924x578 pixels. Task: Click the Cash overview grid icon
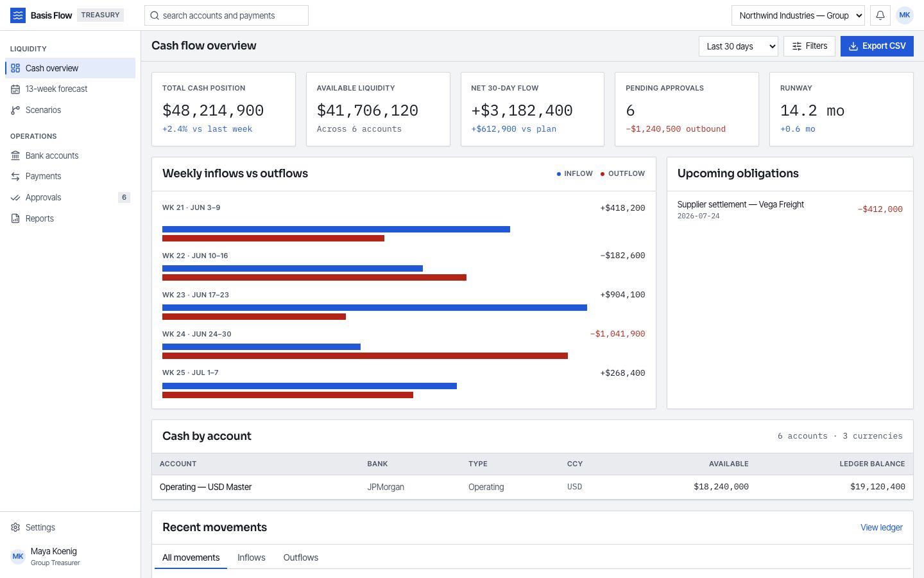pos(15,68)
